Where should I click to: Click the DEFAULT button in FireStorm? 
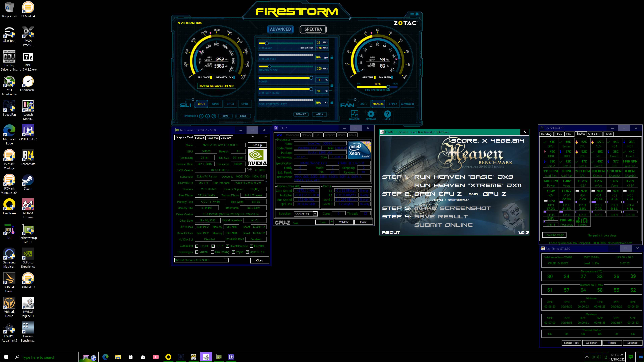coord(301,114)
